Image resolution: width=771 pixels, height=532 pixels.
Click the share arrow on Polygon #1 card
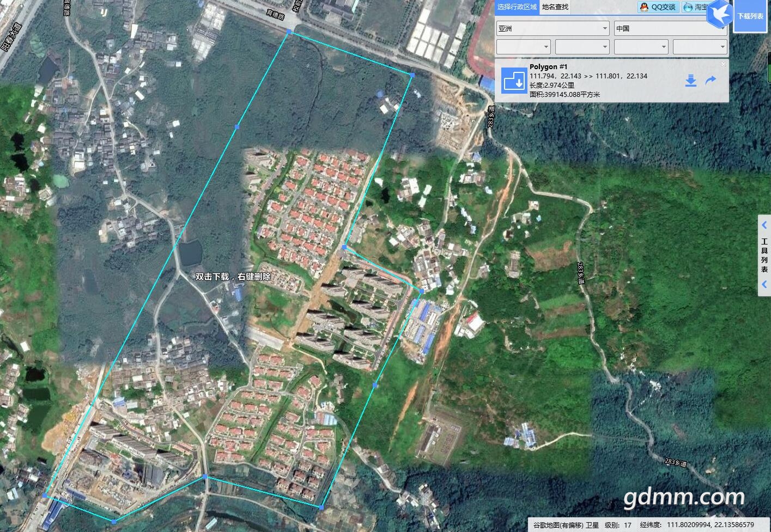click(x=711, y=81)
